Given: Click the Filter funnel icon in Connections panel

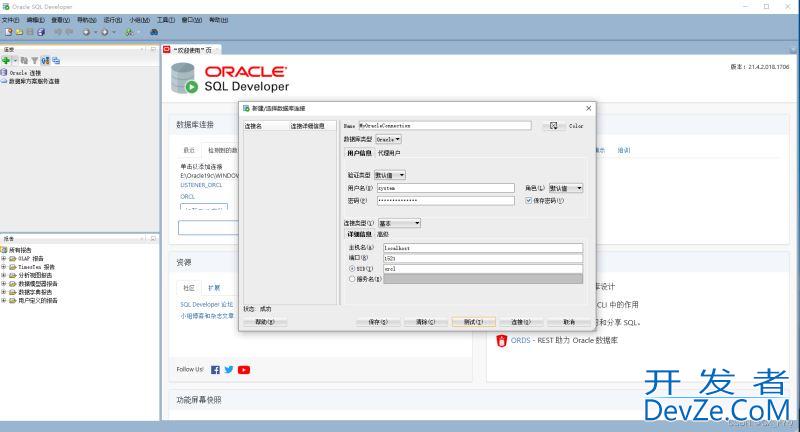Looking at the screenshot, I should pos(34,60).
